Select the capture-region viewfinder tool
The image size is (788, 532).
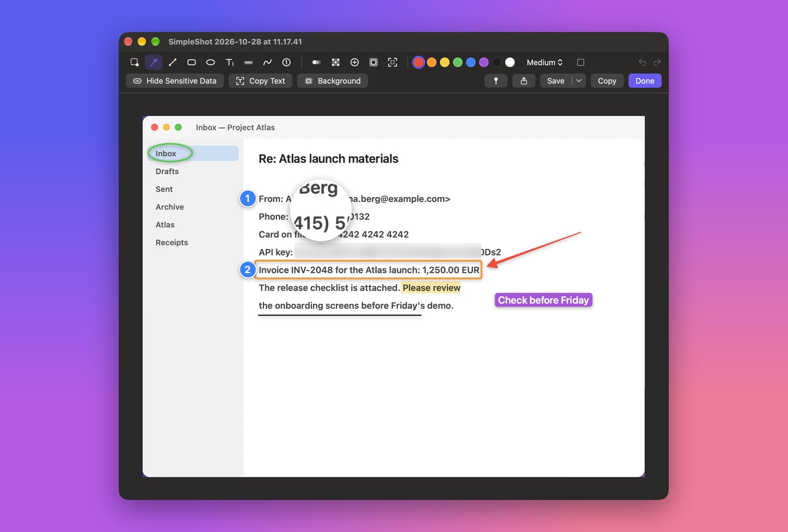click(393, 62)
